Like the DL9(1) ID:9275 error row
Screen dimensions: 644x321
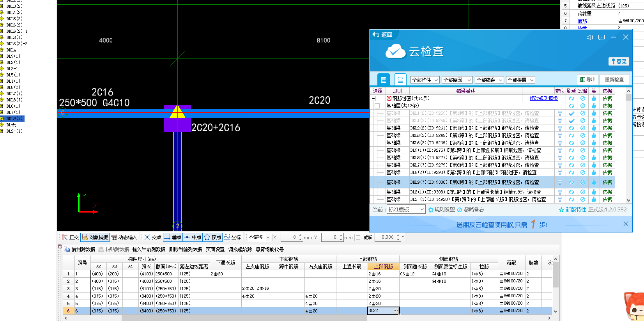tap(594, 150)
